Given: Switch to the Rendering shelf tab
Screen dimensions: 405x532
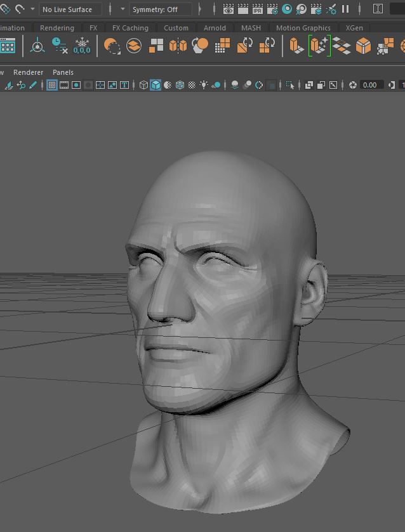Looking at the screenshot, I should [56, 28].
